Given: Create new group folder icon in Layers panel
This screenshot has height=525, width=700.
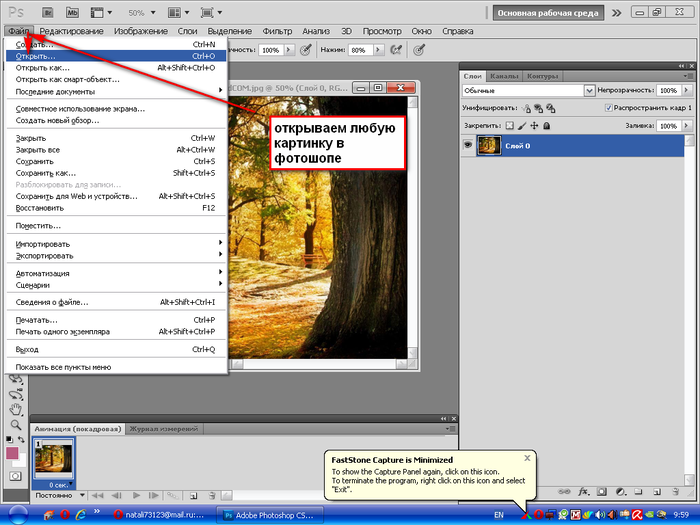Looking at the screenshot, I should click(x=638, y=492).
